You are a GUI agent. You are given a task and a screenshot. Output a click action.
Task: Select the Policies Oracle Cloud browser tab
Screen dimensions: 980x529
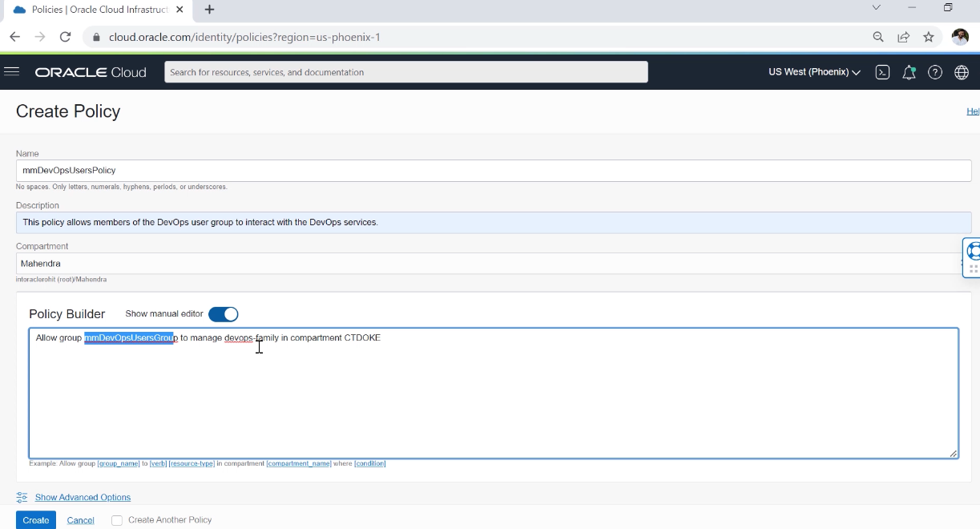point(96,10)
